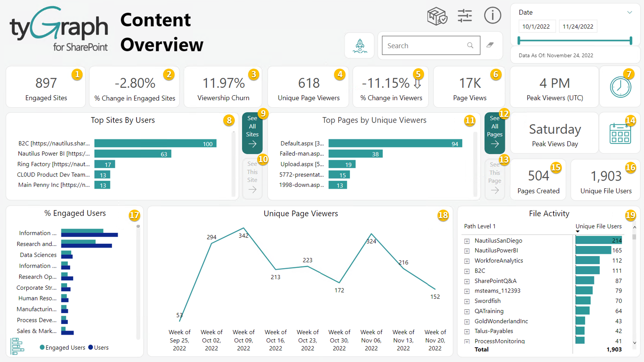Open the filter sliders icon
644x362 pixels.
tap(464, 16)
